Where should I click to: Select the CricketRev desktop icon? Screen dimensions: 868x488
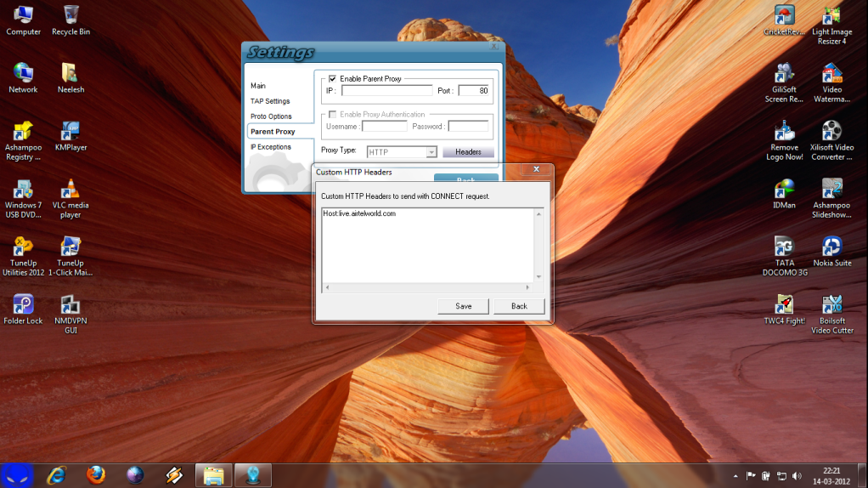click(x=785, y=20)
